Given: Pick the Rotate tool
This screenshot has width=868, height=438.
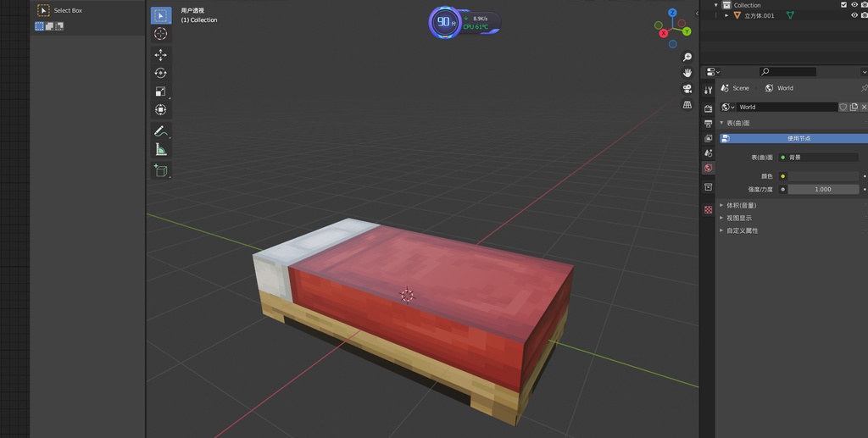Looking at the screenshot, I should (x=160, y=73).
